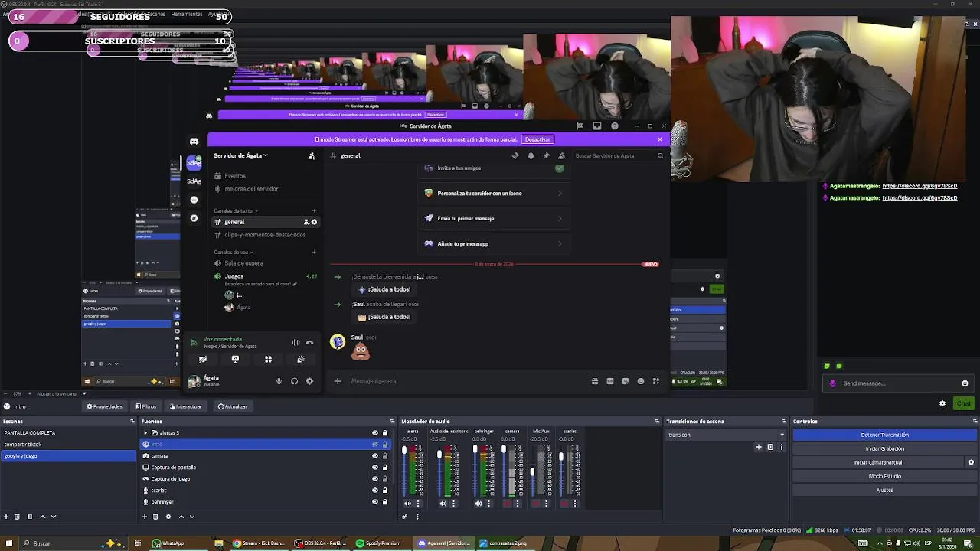Add a new source in Fuentes panel

click(145, 517)
